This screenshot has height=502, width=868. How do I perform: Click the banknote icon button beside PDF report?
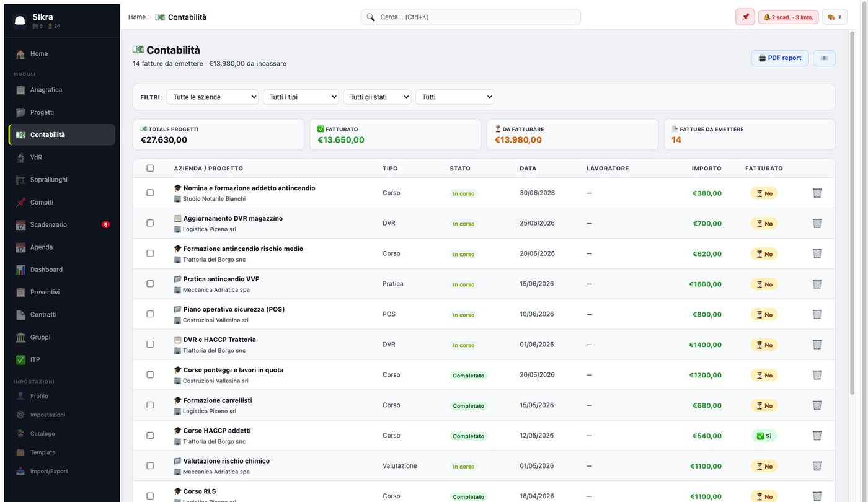[824, 58]
